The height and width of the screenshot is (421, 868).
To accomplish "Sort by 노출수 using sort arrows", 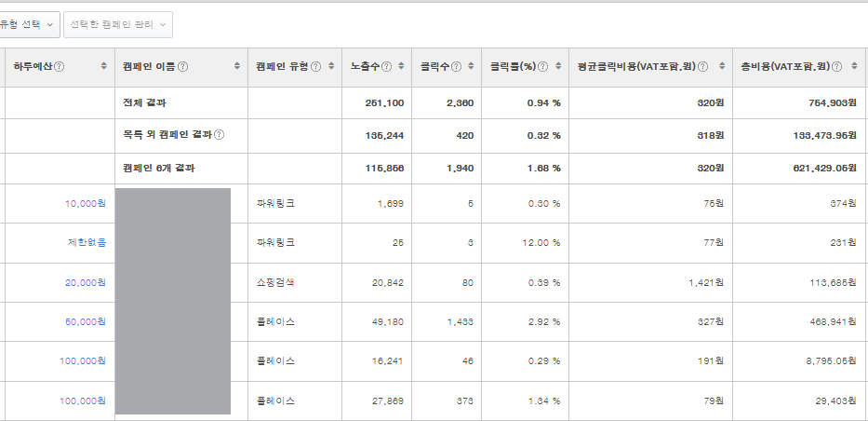I will (401, 66).
